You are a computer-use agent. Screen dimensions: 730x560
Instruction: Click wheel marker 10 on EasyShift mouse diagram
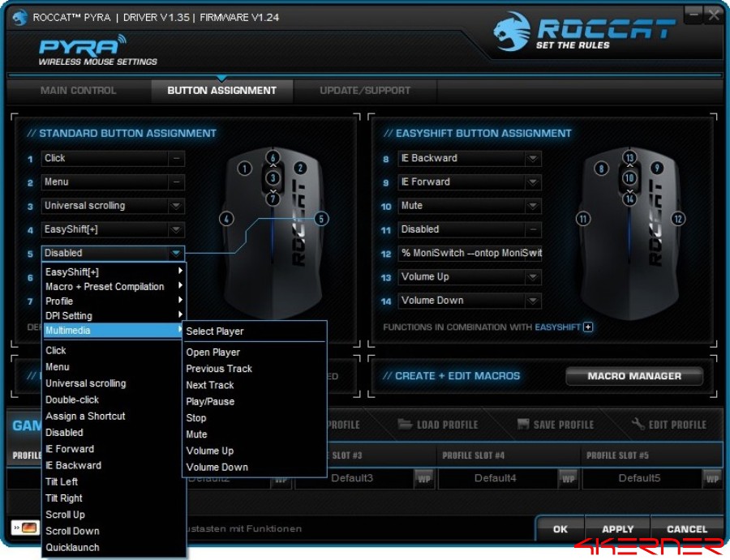[x=629, y=177]
